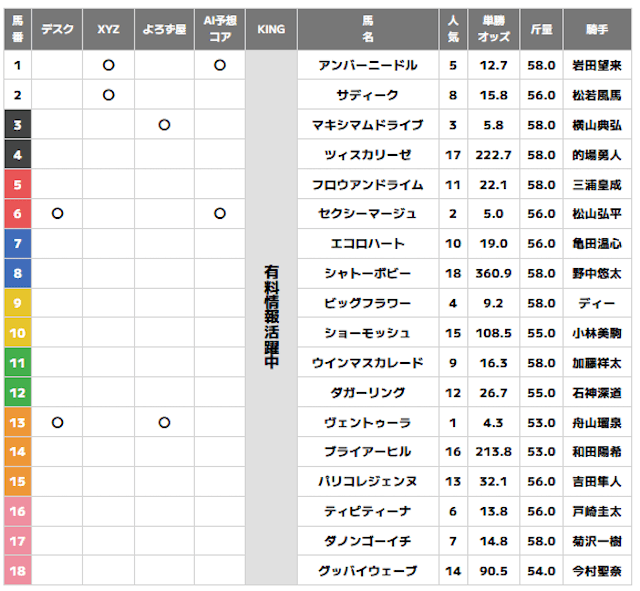Image resolution: width=640 pixels, height=591 pixels.
Task: Click the blue number 7 cell
Action: tap(18, 244)
